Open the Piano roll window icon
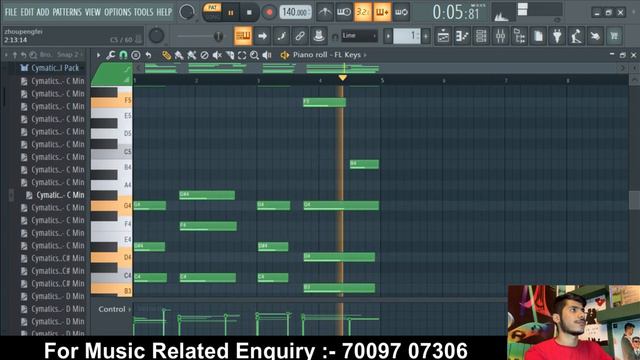Viewport: 640px width, 360px height. tap(462, 36)
